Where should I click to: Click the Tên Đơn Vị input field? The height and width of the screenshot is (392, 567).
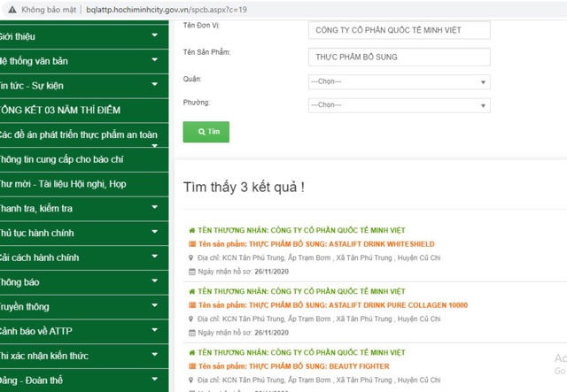click(x=400, y=30)
